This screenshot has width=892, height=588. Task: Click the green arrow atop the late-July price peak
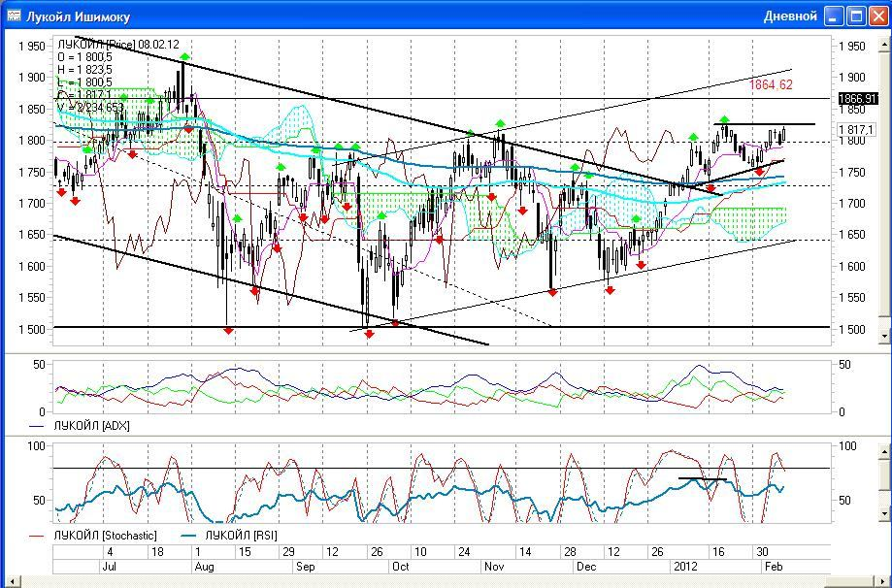(x=184, y=56)
